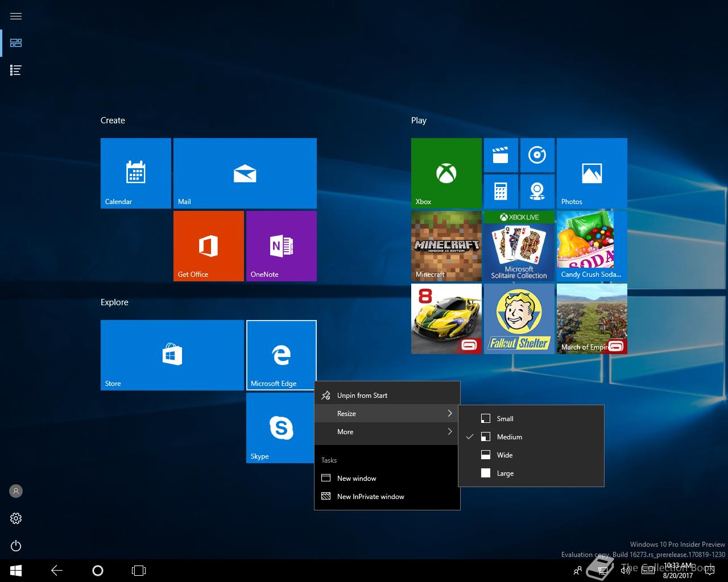Launch Minecraft from the Play group
The width and height of the screenshot is (728, 582).
446,246
